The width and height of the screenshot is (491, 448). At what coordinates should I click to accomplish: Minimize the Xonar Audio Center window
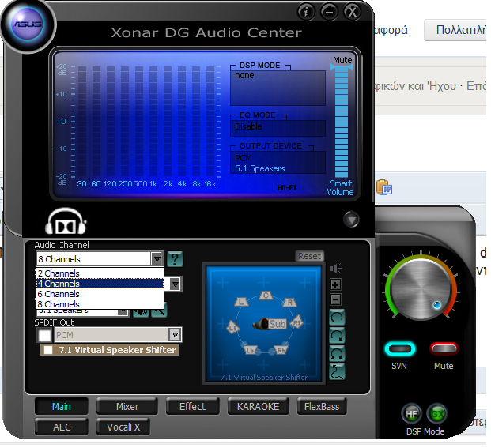(329, 12)
